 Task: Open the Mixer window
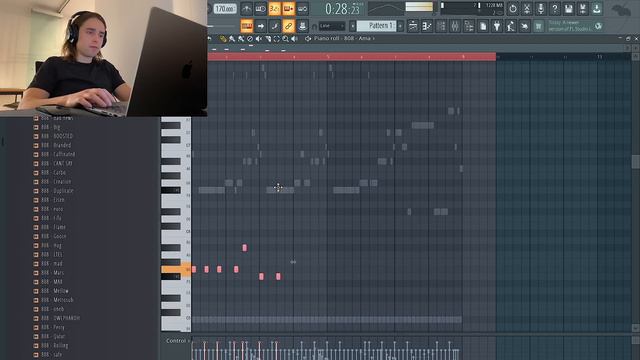tap(455, 26)
